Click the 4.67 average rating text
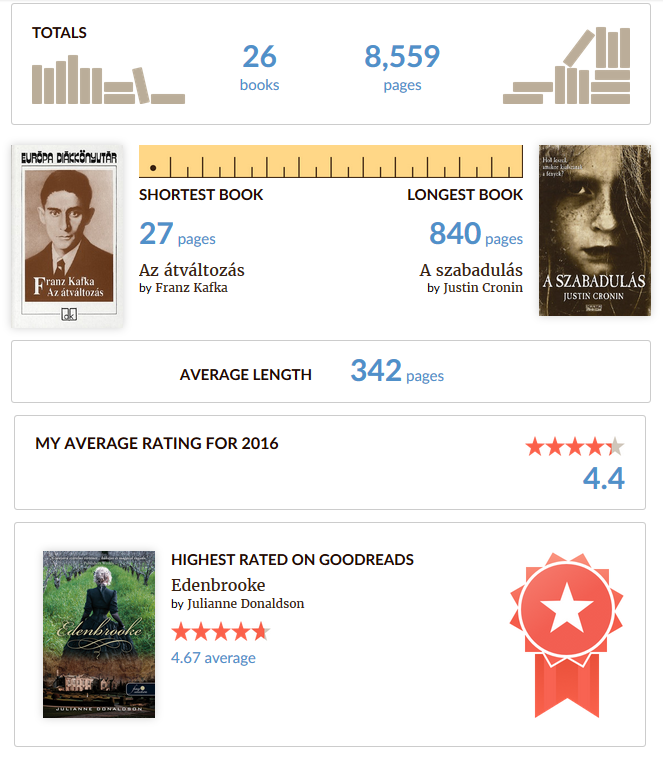The image size is (663, 761). tap(213, 658)
